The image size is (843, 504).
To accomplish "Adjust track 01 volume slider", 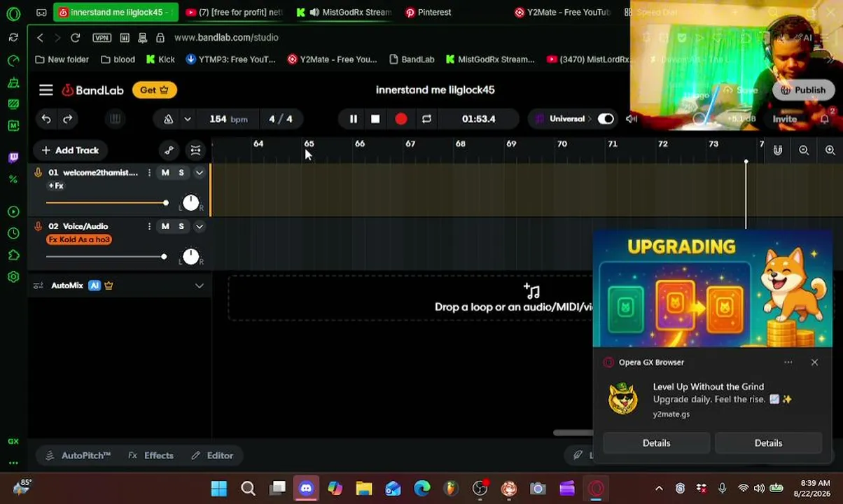I will click(106, 203).
